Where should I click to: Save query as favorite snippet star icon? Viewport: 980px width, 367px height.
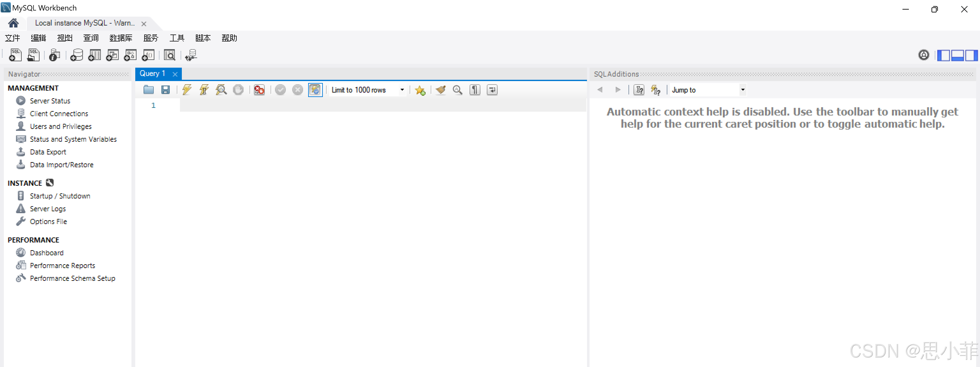pos(420,90)
